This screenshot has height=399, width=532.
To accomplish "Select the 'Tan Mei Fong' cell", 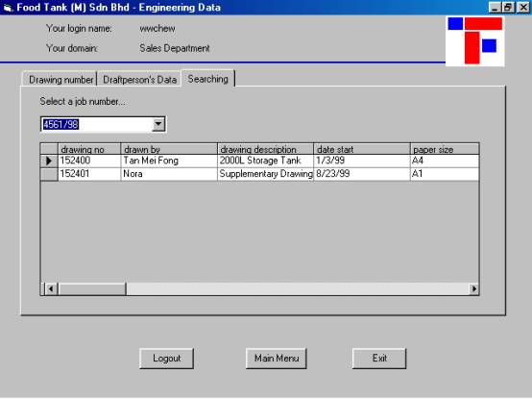I will [169, 161].
